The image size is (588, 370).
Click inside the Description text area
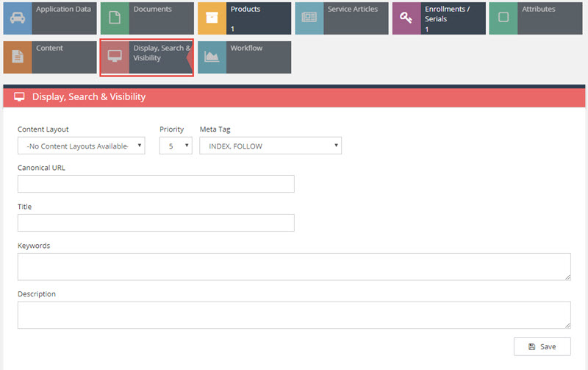point(294,315)
